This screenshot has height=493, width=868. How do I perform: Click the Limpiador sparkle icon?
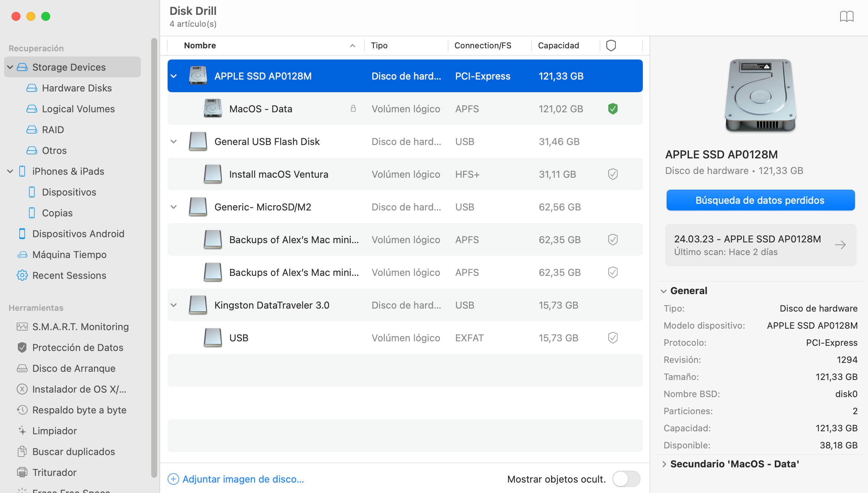coord(22,431)
